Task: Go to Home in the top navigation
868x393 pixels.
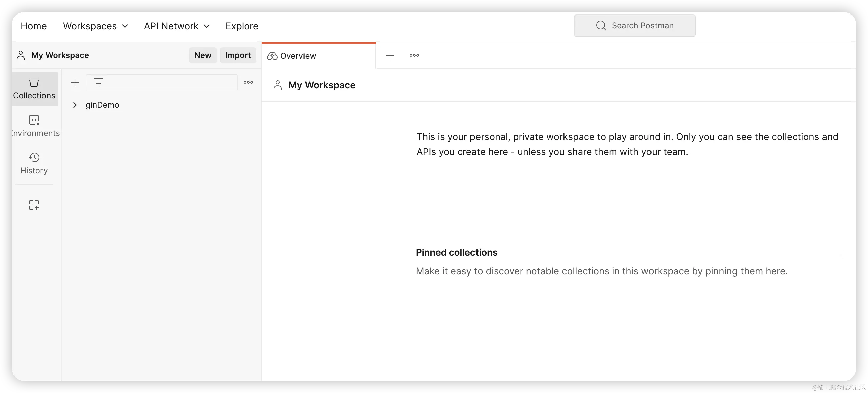Action: pyautogui.click(x=34, y=26)
